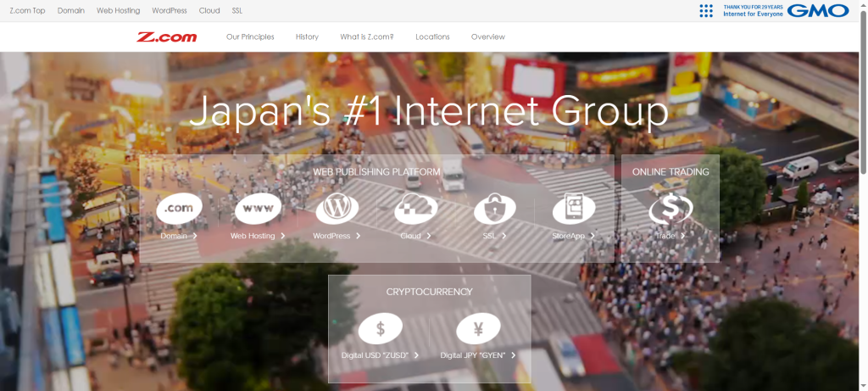This screenshot has height=391, width=868.
Task: Open the SSL padlock icon
Action: tap(494, 209)
